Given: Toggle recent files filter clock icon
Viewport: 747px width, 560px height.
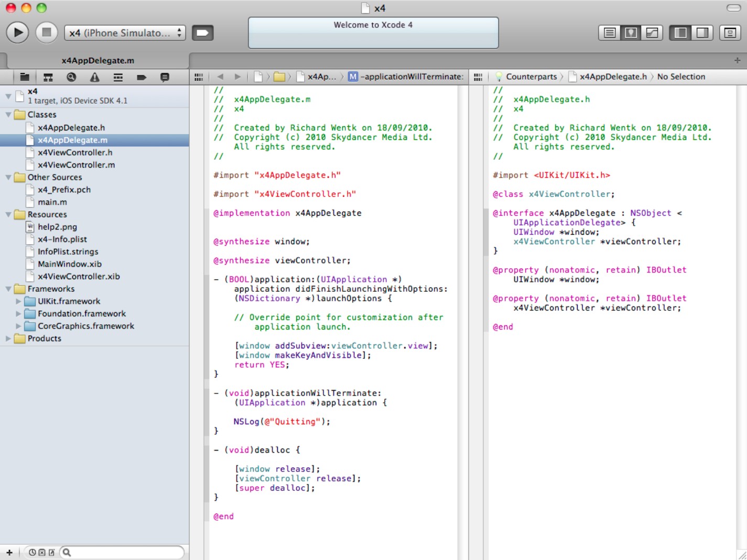Looking at the screenshot, I should tap(33, 552).
